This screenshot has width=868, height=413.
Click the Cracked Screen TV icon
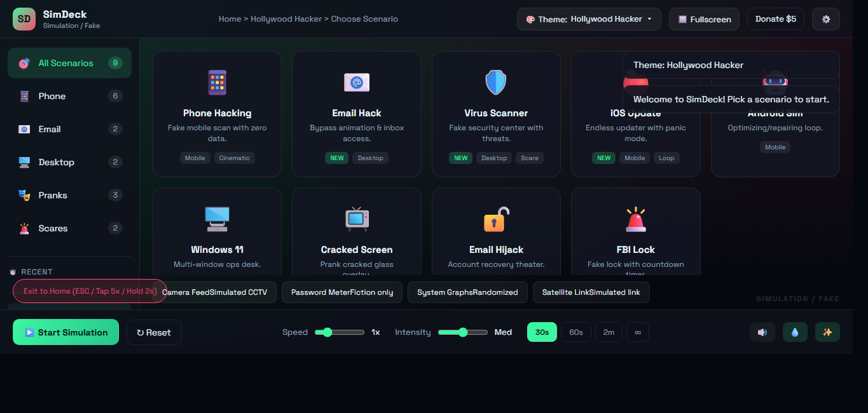tap(356, 219)
